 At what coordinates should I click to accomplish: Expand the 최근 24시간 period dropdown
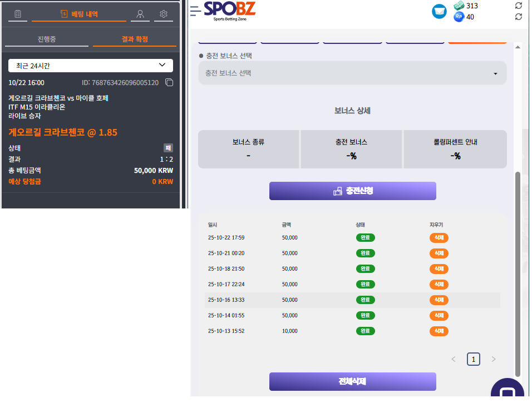coord(91,66)
